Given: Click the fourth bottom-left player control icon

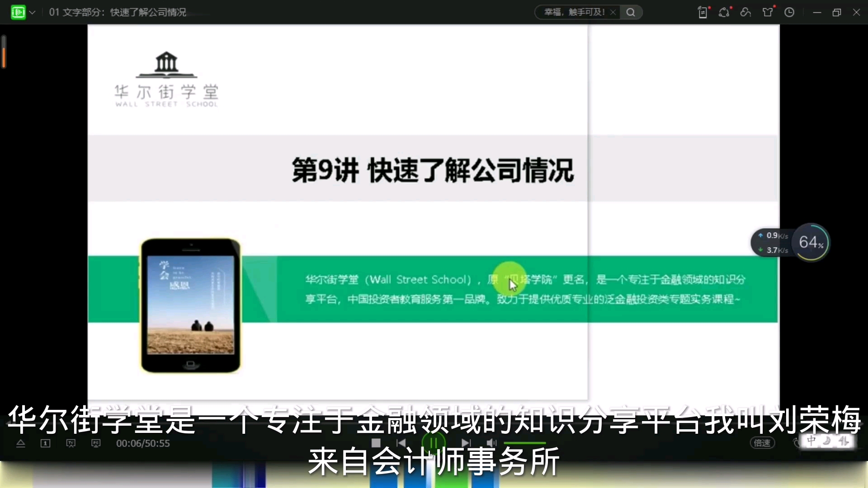Looking at the screenshot, I should [96, 444].
